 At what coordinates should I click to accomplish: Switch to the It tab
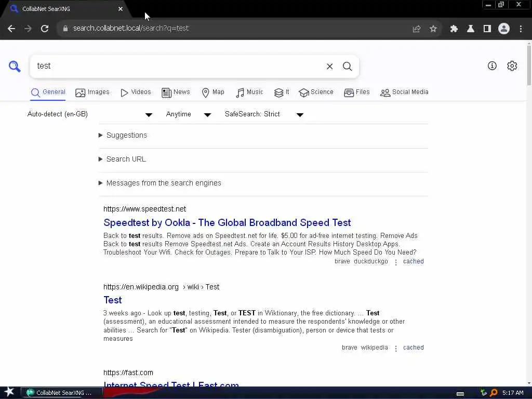click(282, 92)
